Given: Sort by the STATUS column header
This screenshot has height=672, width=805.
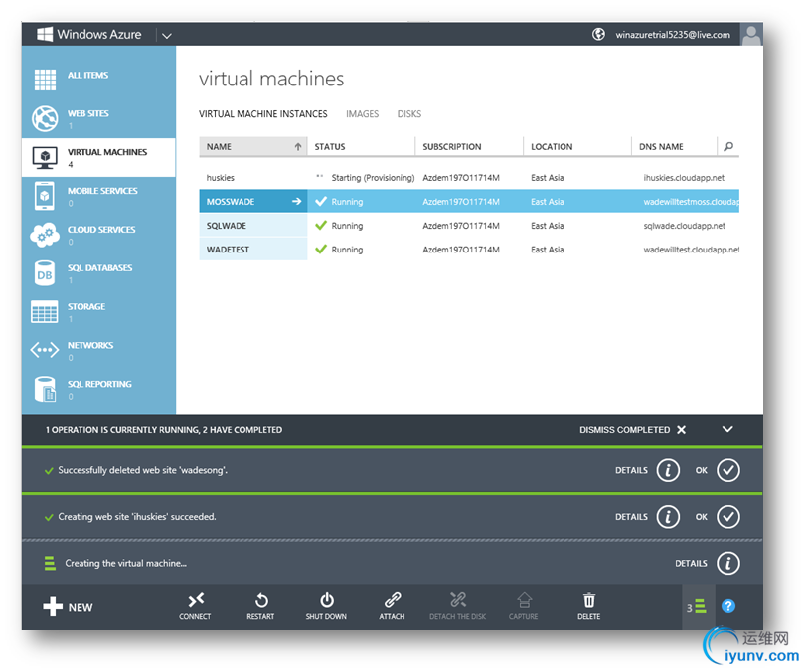Looking at the screenshot, I should [362, 147].
